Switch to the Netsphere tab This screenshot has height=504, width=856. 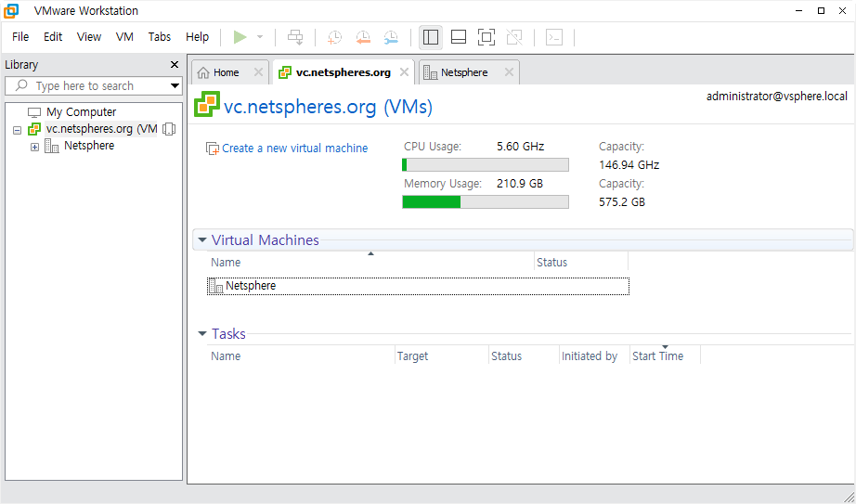point(464,72)
